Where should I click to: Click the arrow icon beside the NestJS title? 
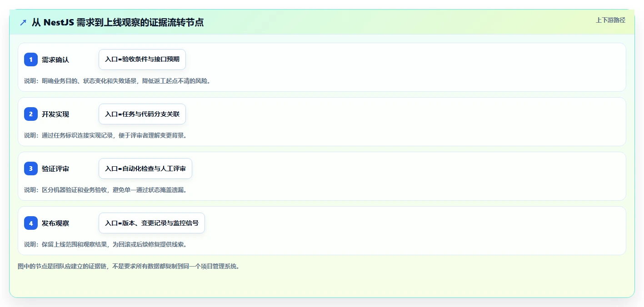[23, 22]
